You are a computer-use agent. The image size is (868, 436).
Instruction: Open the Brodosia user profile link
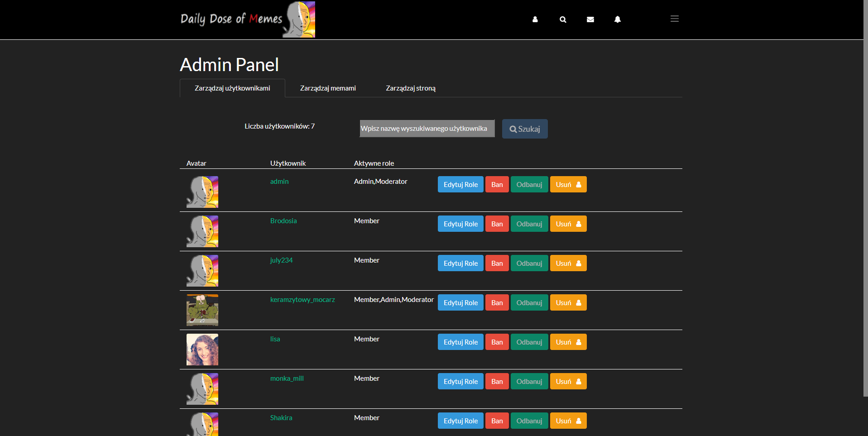[283, 220]
